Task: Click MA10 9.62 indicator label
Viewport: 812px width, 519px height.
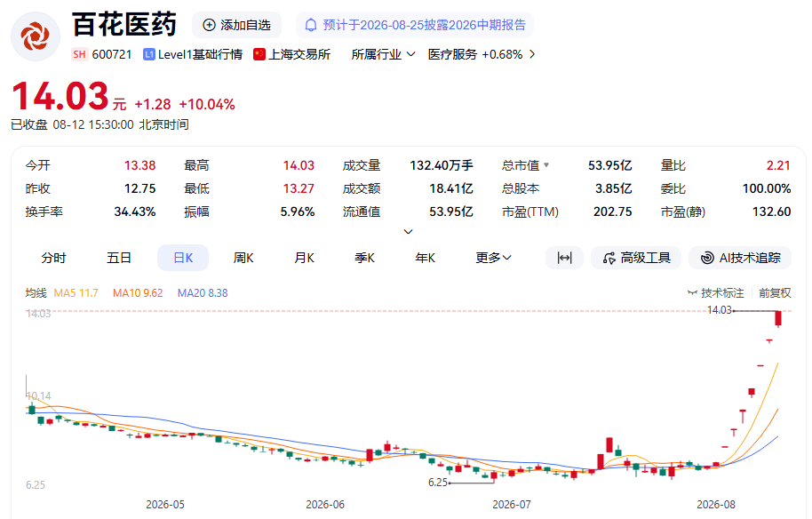Action: (138, 293)
